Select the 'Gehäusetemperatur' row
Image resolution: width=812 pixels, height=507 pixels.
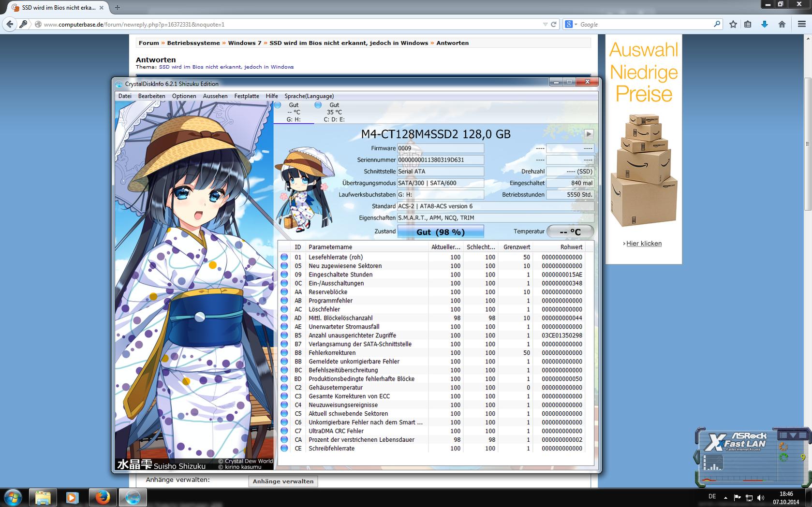(x=432, y=388)
